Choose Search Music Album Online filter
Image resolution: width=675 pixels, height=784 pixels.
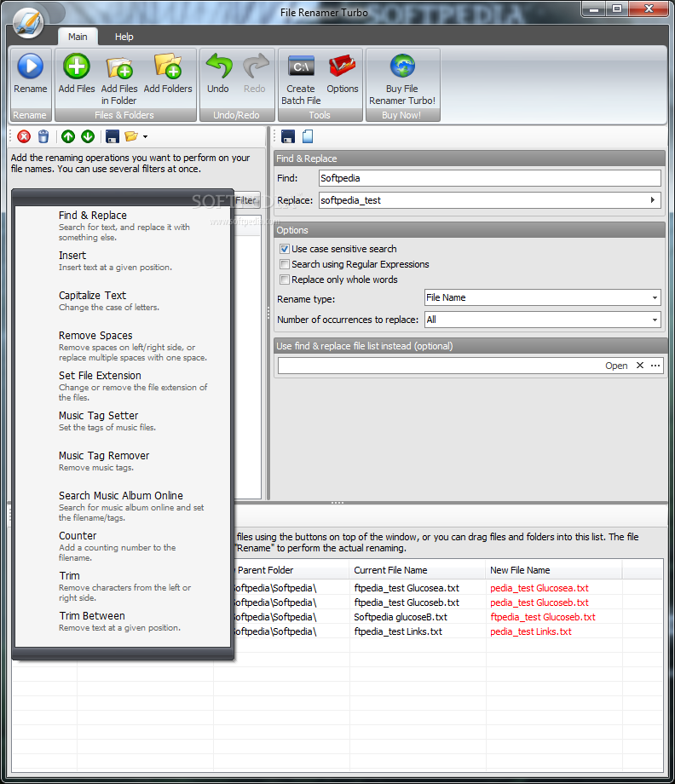pos(123,506)
